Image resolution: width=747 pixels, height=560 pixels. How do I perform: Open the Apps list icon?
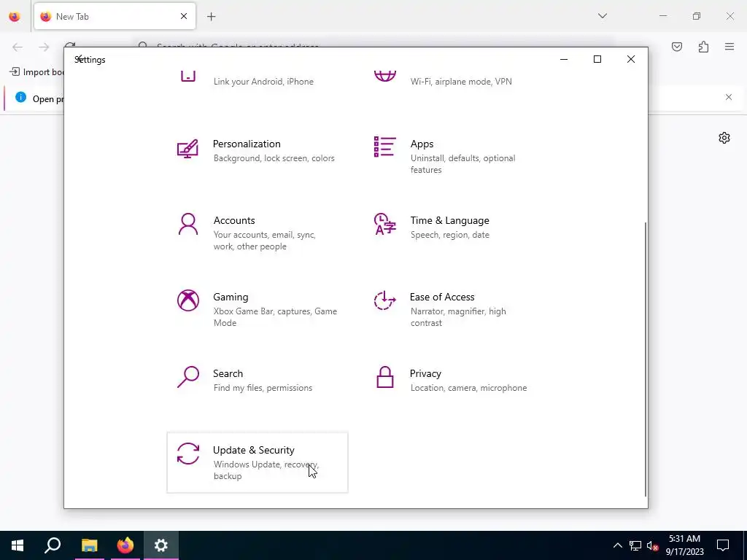click(384, 147)
